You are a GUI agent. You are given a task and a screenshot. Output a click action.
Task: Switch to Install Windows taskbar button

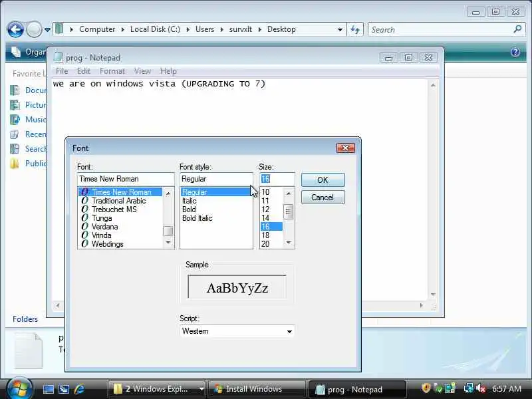pos(257,389)
